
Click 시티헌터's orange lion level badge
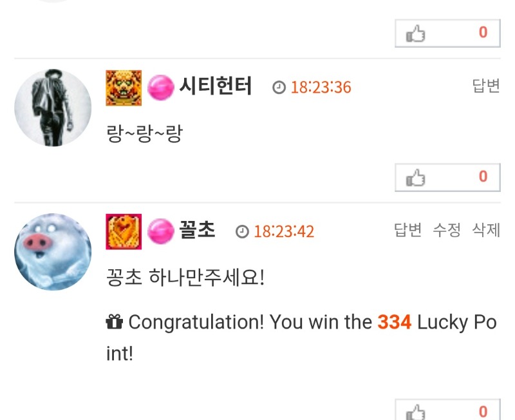coord(124,88)
